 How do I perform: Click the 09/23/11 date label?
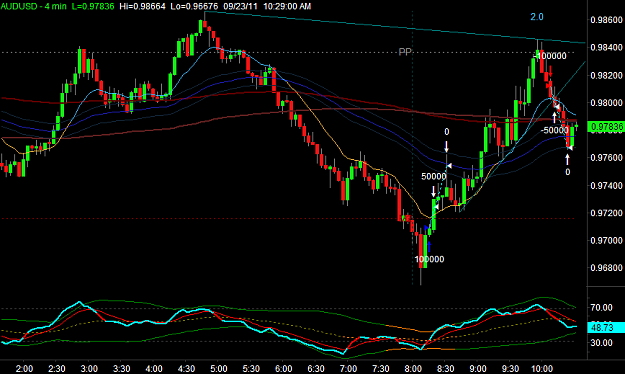(x=240, y=6)
